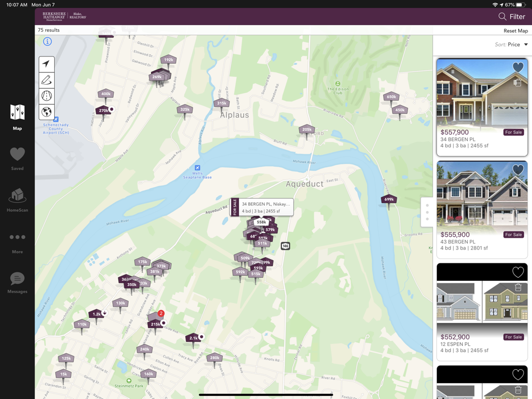The image size is (532, 399).
Task: Toggle the globe map-type tool
Action: click(x=46, y=112)
